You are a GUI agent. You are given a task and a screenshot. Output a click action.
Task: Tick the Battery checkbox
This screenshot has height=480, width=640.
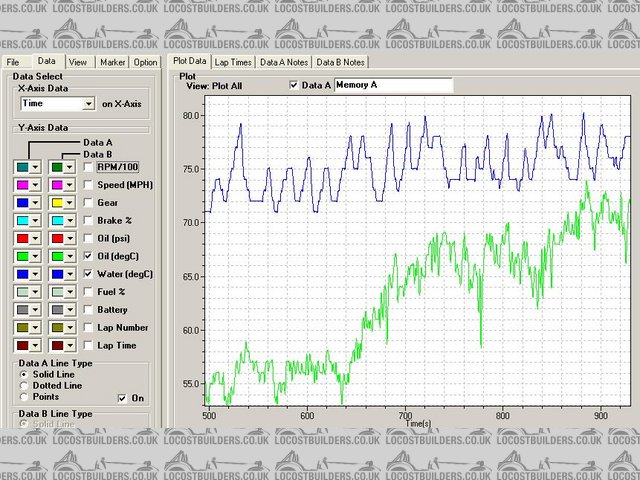tap(89, 310)
